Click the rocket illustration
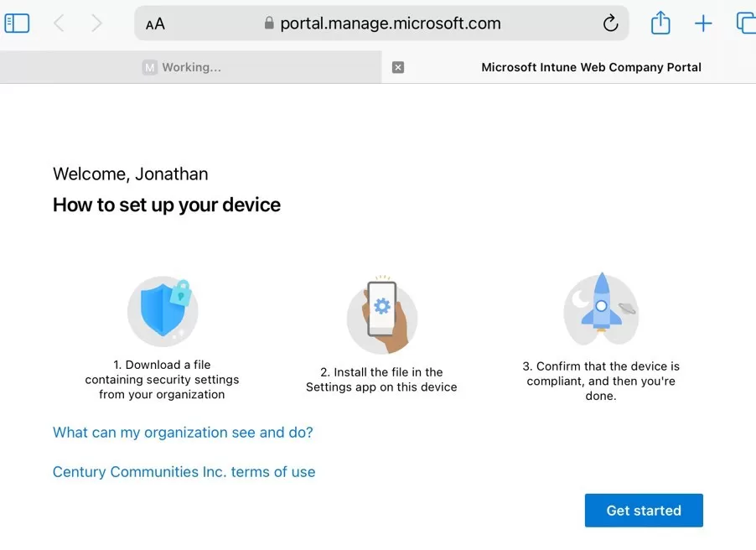The image size is (756, 550). [600, 309]
